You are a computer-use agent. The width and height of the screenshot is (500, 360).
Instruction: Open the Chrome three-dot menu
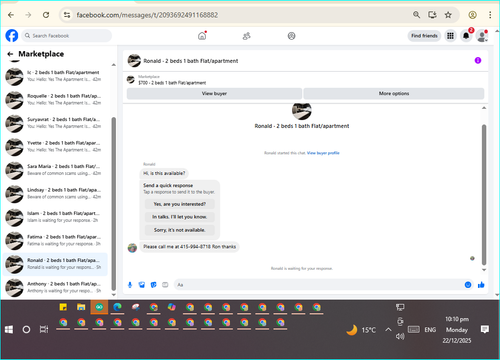point(490,15)
